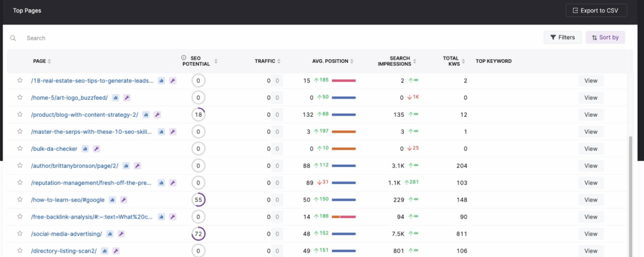Screen dimensions: 644x257
Task: Click SEO potential score ring showing 72
Action: pyautogui.click(x=198, y=234)
